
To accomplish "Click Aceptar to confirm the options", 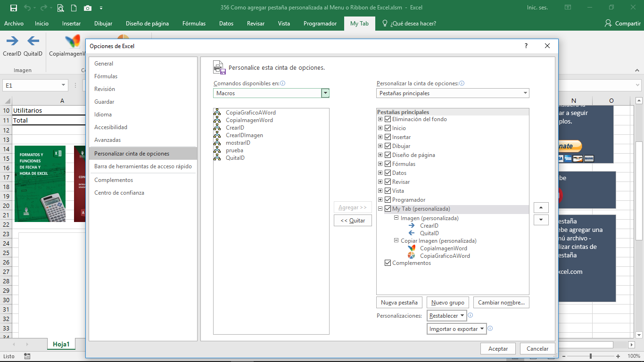I will pyautogui.click(x=498, y=349).
